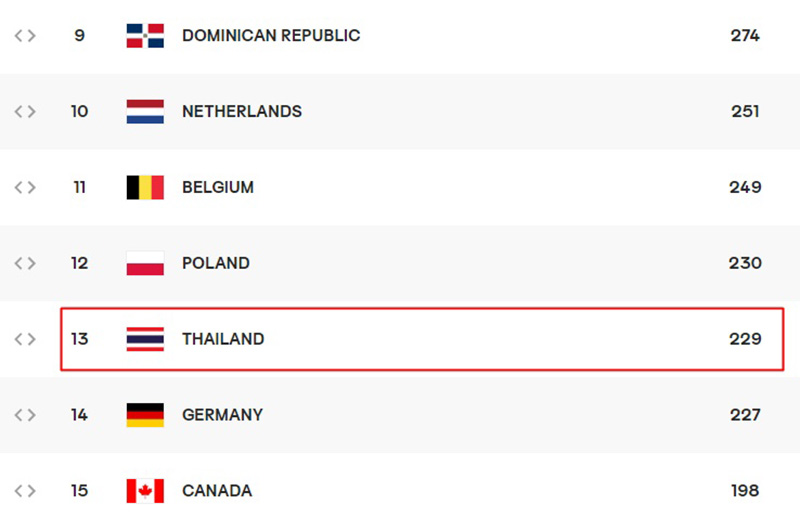Click Thailand's 229 points value

pos(745,340)
